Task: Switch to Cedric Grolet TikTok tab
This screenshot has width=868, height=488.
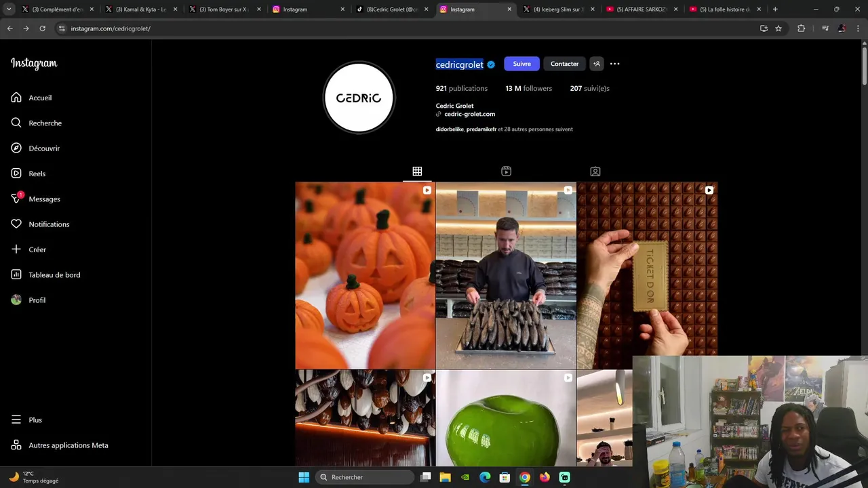Action: (392, 9)
